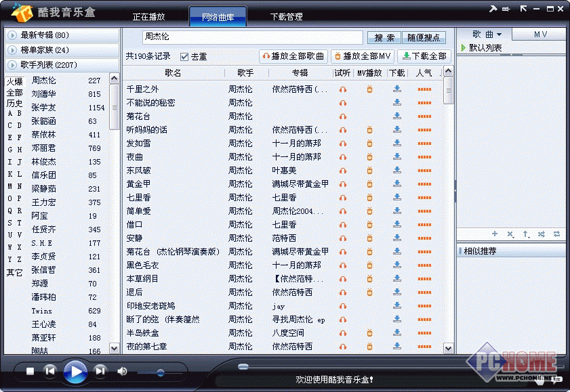The image size is (570, 392).
Task: Download 东风破 with its arrow icon
Action: (397, 170)
